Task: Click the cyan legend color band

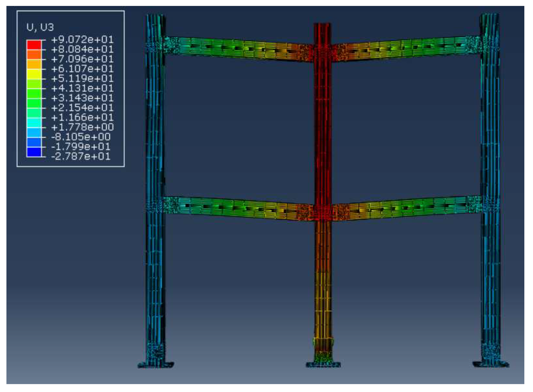Action: coord(34,123)
